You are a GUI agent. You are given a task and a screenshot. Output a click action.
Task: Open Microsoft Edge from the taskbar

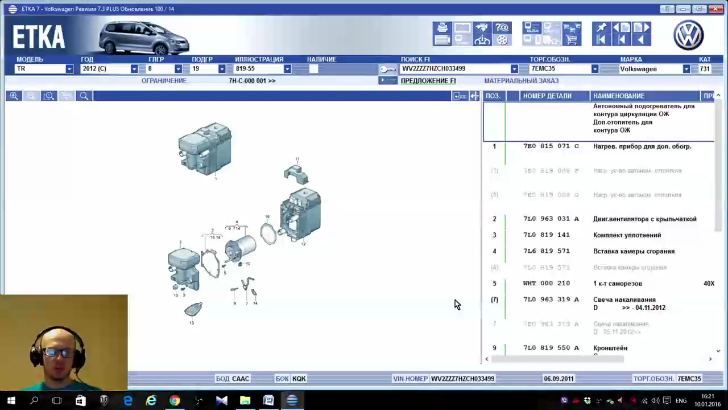(x=128, y=400)
